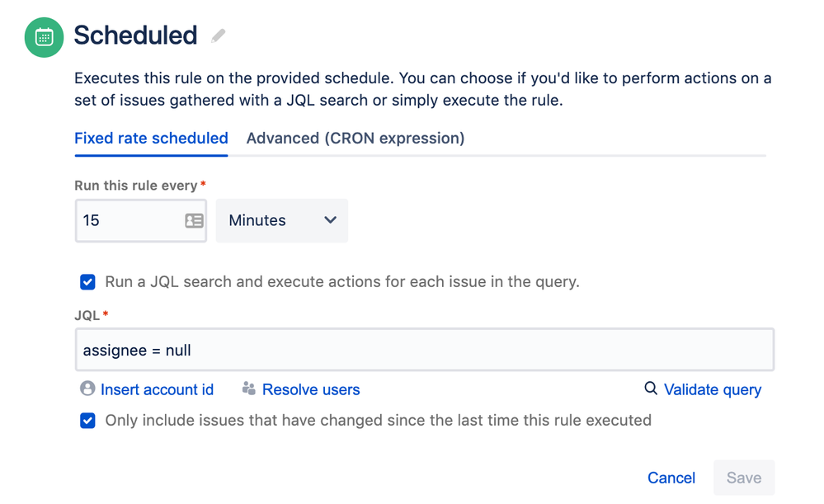Click the run interval number field
The width and height of the screenshot is (824, 504).
click(x=128, y=220)
